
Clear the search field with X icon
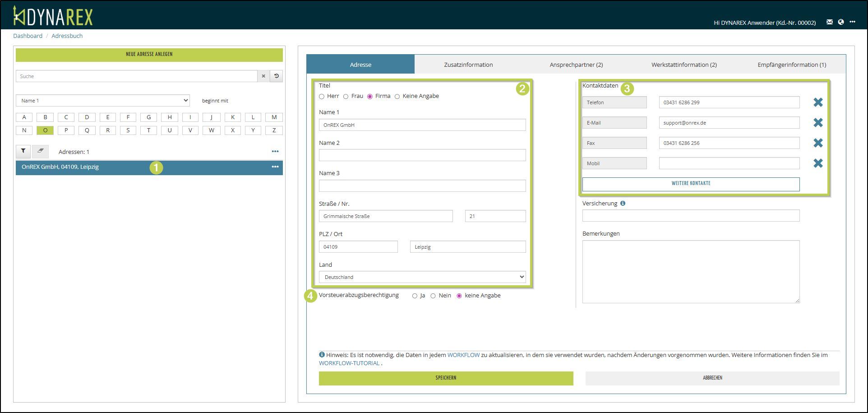263,76
